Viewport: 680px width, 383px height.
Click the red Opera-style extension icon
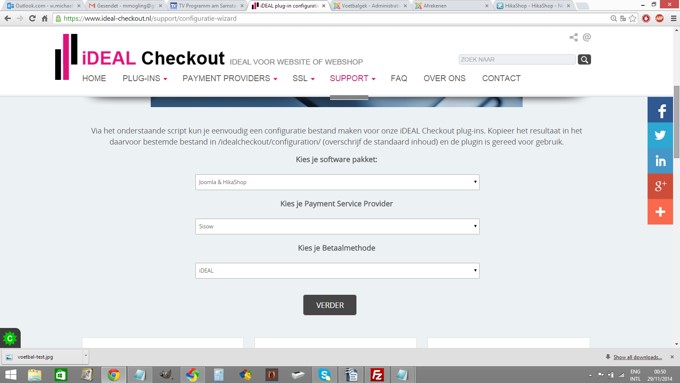pos(646,19)
